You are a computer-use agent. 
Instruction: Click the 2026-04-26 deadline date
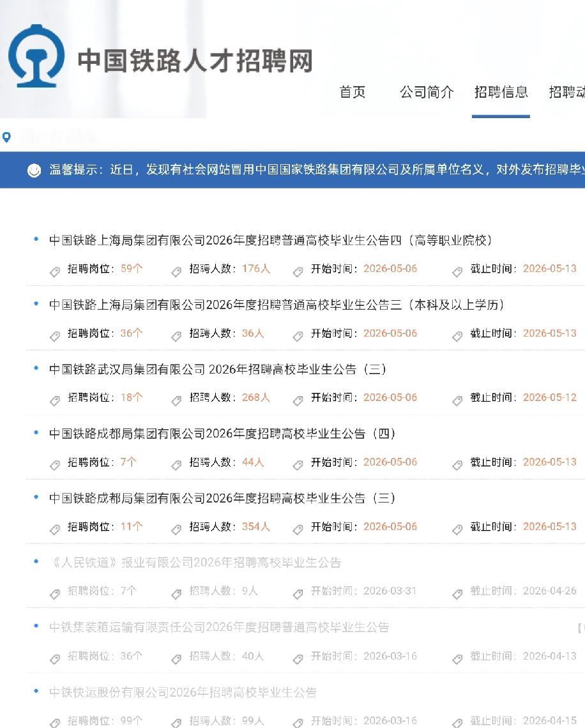click(x=550, y=591)
